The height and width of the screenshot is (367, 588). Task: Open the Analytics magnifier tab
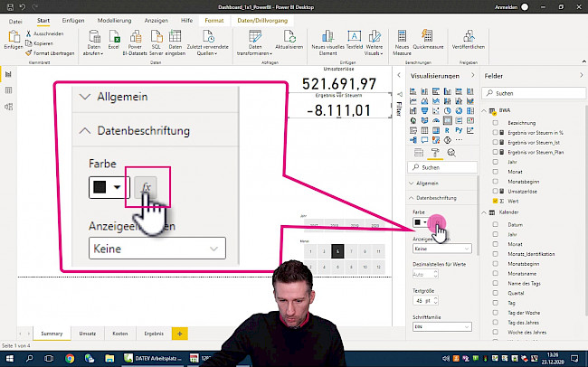pyautogui.click(x=451, y=153)
